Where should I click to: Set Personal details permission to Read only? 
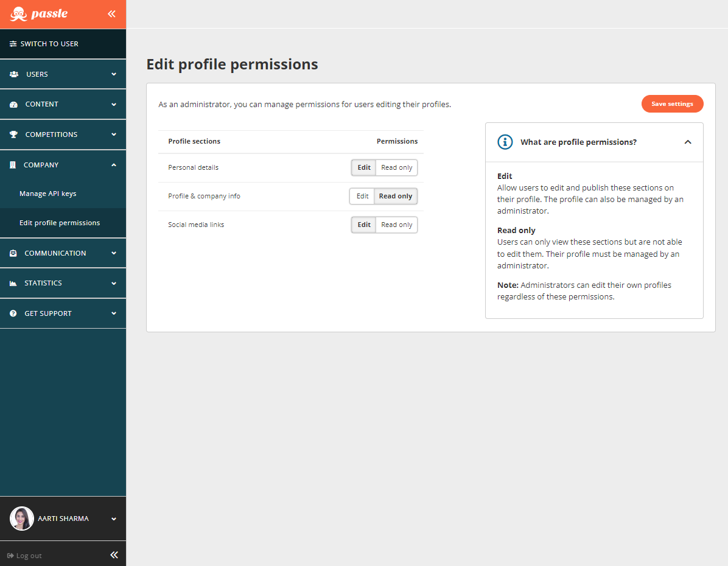(x=396, y=167)
